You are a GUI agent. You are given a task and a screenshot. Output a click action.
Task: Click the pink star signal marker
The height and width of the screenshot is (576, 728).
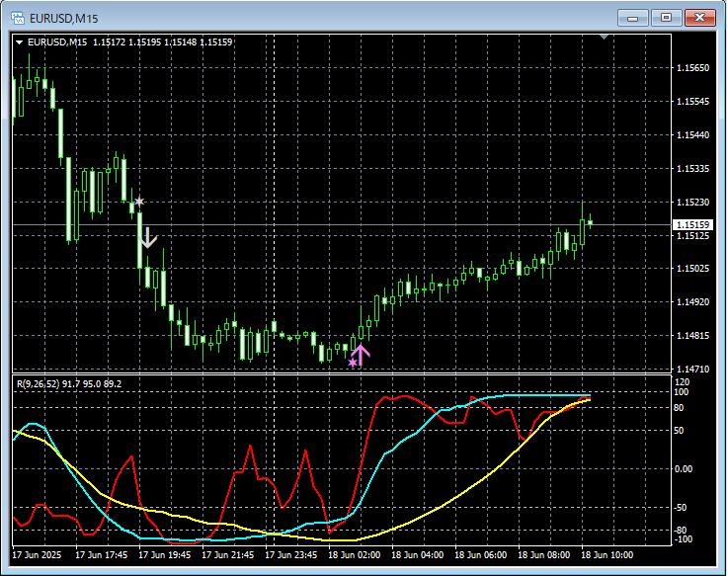(353, 362)
